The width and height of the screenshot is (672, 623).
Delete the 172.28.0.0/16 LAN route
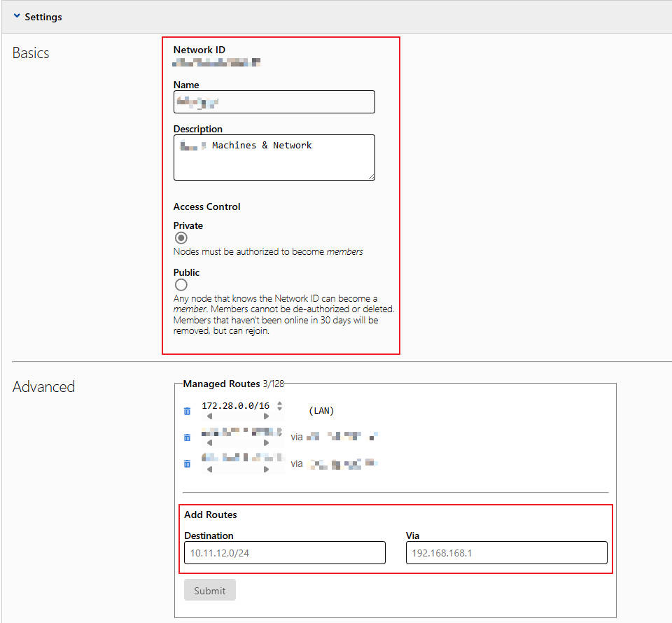click(187, 411)
